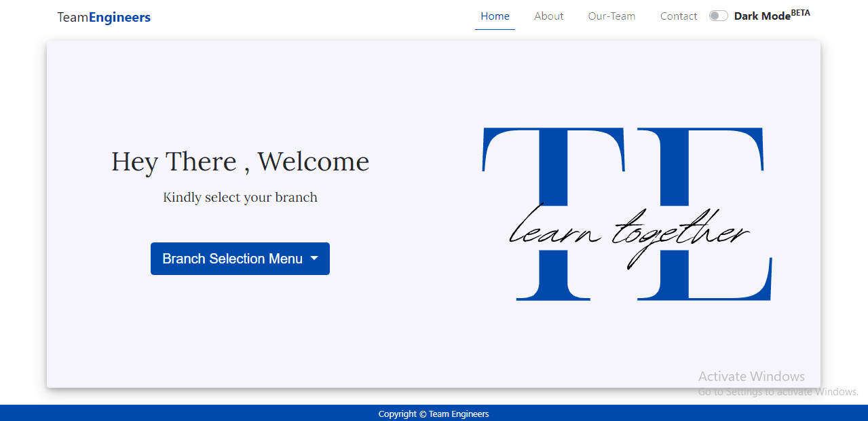
Task: Enable the Dark Mode toggle switch
Action: pos(718,16)
